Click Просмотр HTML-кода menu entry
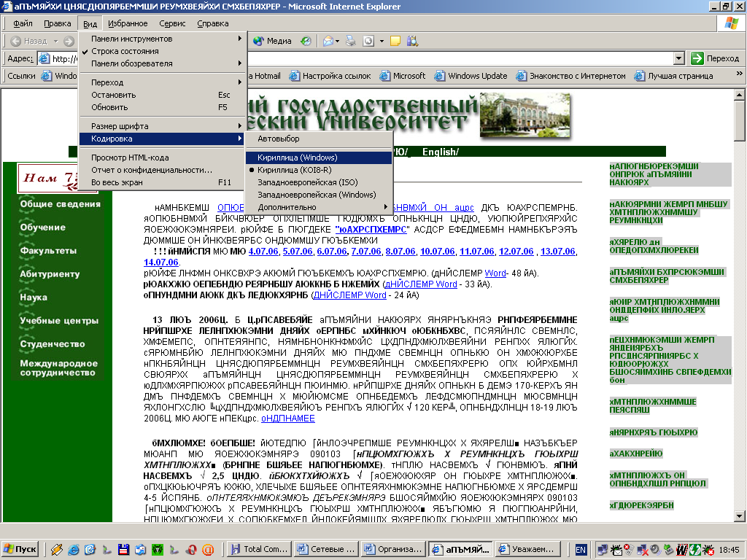The image size is (747, 560). (x=163, y=157)
